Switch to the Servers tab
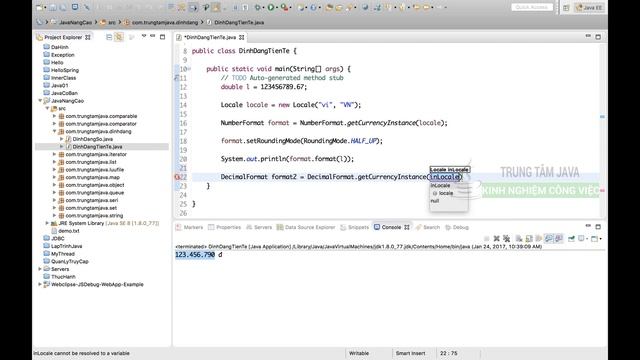The image size is (640, 360). 259,227
